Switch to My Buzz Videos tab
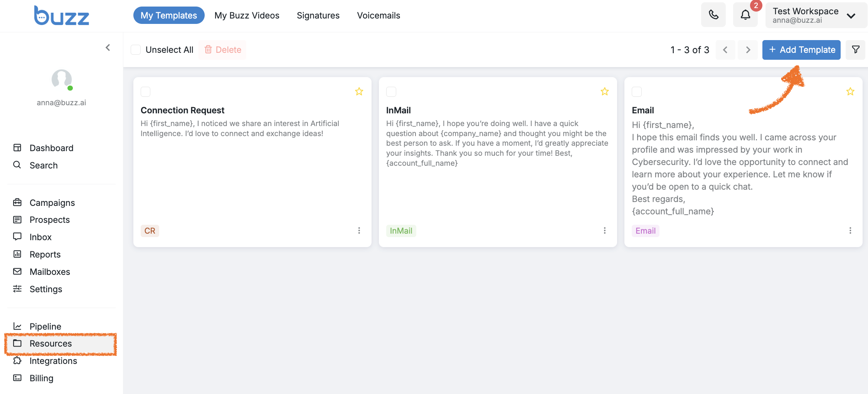The height and width of the screenshot is (394, 868). click(247, 15)
